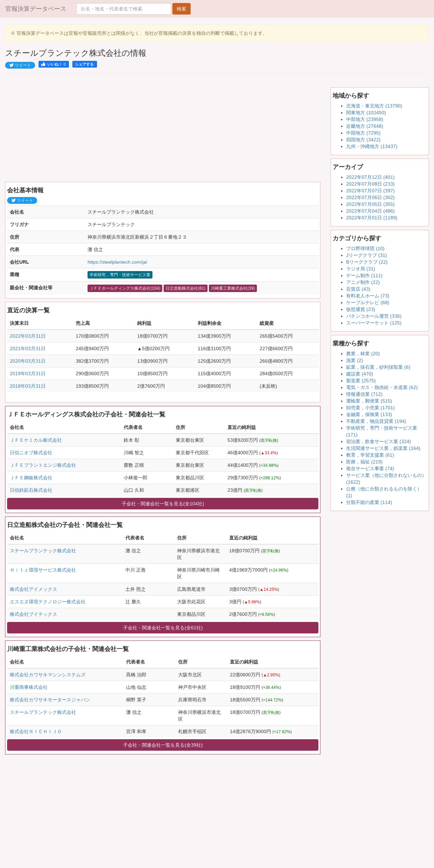Open 株式会社アイメックス company page

tap(33, 589)
